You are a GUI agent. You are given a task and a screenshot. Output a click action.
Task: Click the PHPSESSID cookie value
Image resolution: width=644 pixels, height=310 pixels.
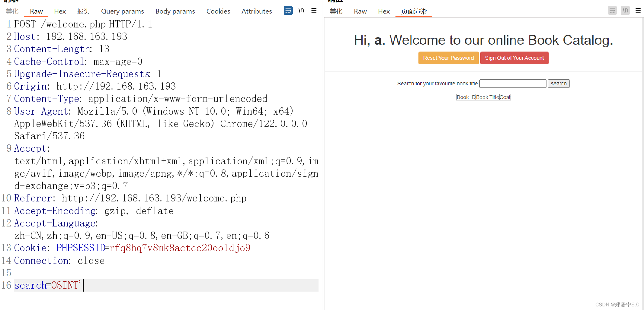pos(180,248)
